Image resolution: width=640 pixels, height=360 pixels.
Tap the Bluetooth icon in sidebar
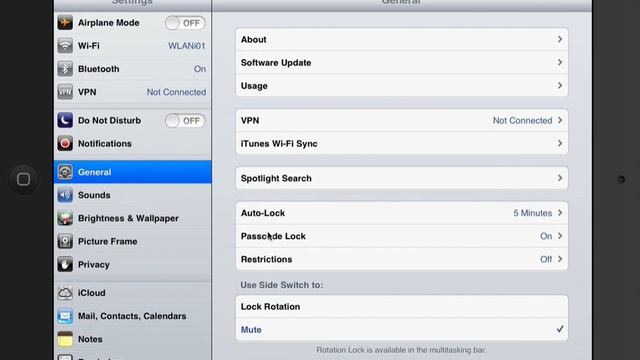click(65, 69)
